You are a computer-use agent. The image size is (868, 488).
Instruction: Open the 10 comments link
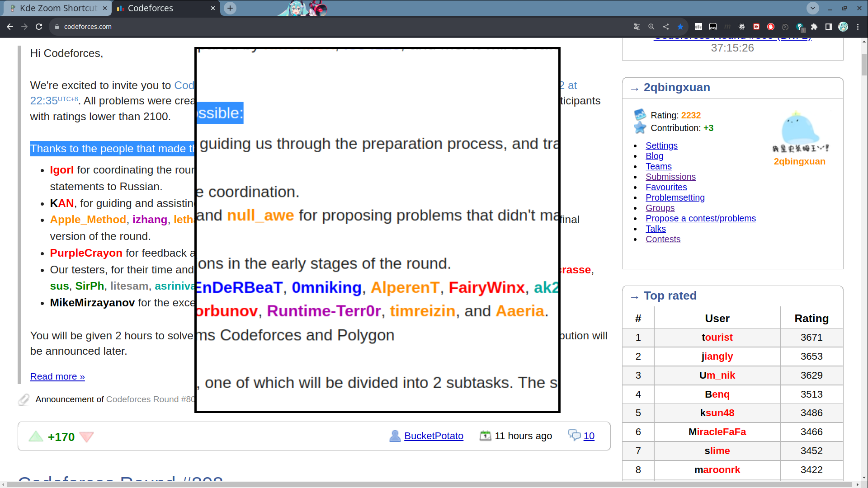(589, 436)
